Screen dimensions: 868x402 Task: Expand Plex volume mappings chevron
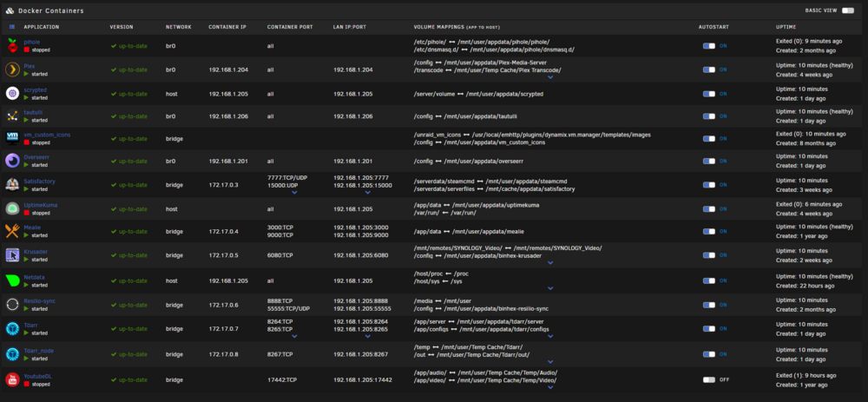550,77
